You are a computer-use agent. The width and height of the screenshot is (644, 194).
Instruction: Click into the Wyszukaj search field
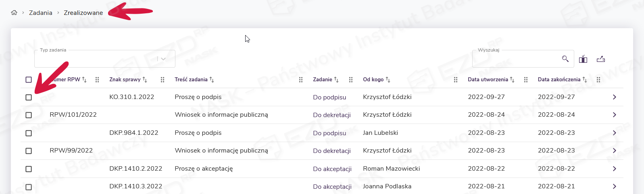click(x=516, y=59)
